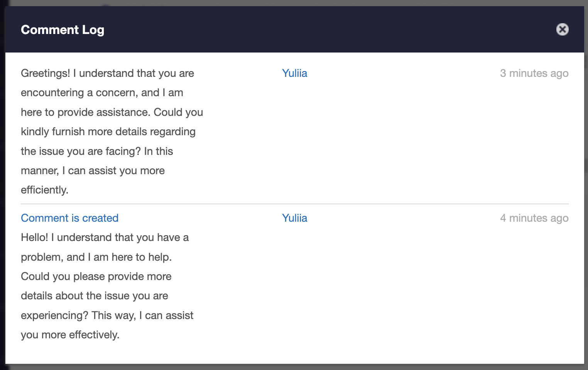
Task: Click the line "details about the issue you are"
Action: pyautogui.click(x=95, y=296)
